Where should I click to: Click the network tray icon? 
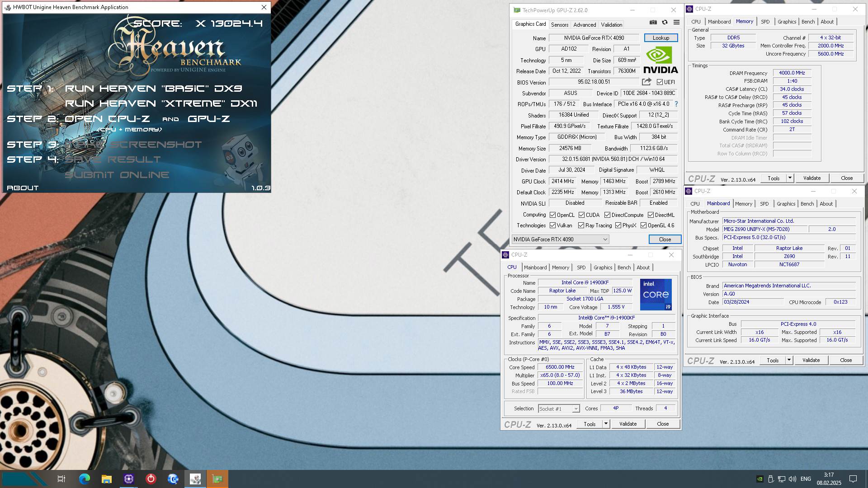click(782, 479)
